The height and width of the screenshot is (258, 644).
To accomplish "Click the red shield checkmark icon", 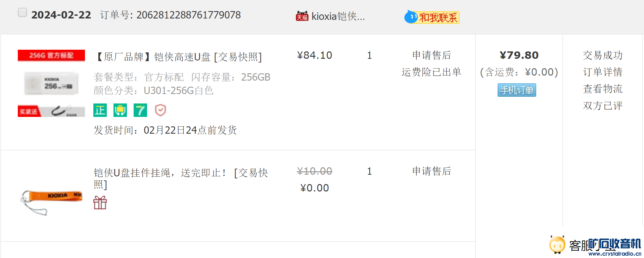I will pyautogui.click(x=160, y=110).
